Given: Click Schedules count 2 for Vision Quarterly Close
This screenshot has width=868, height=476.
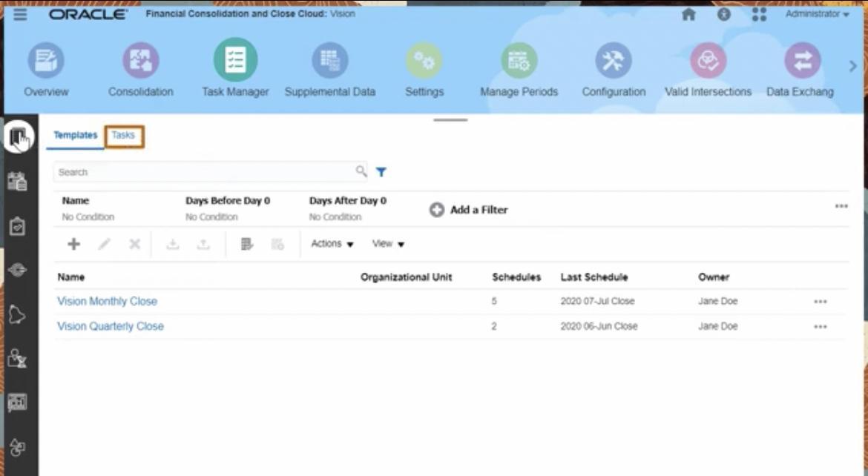Looking at the screenshot, I should click(x=494, y=326).
